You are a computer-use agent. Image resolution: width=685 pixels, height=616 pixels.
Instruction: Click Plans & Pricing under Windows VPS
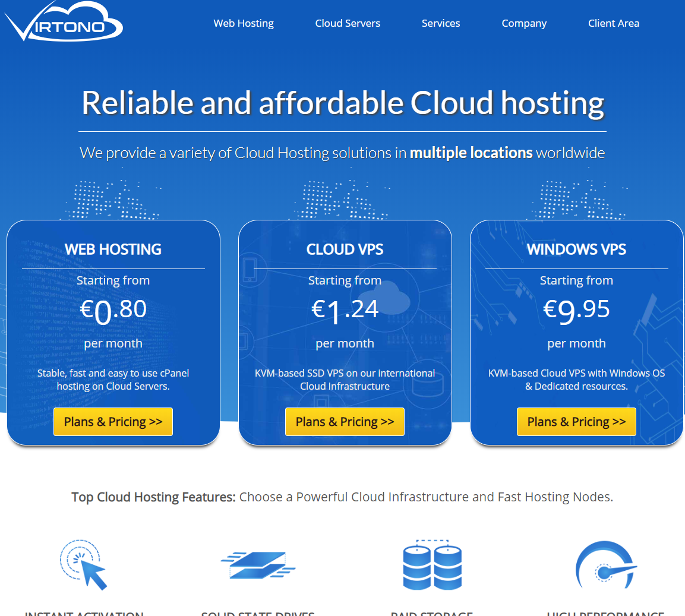pyautogui.click(x=576, y=421)
